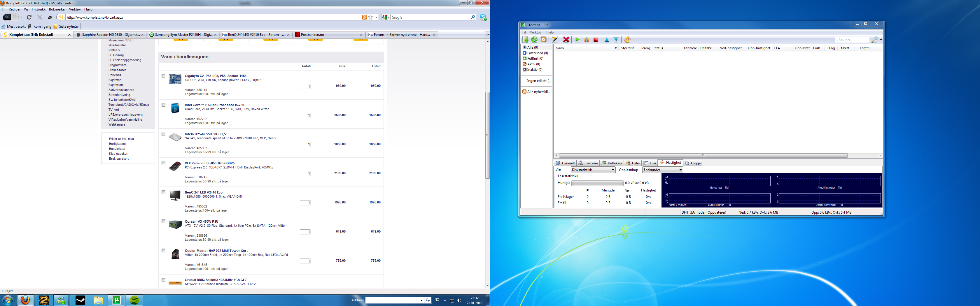The image size is (980, 306).
Task: Check the Intel Core i5-750 item checkbox
Action: pyautogui.click(x=164, y=105)
